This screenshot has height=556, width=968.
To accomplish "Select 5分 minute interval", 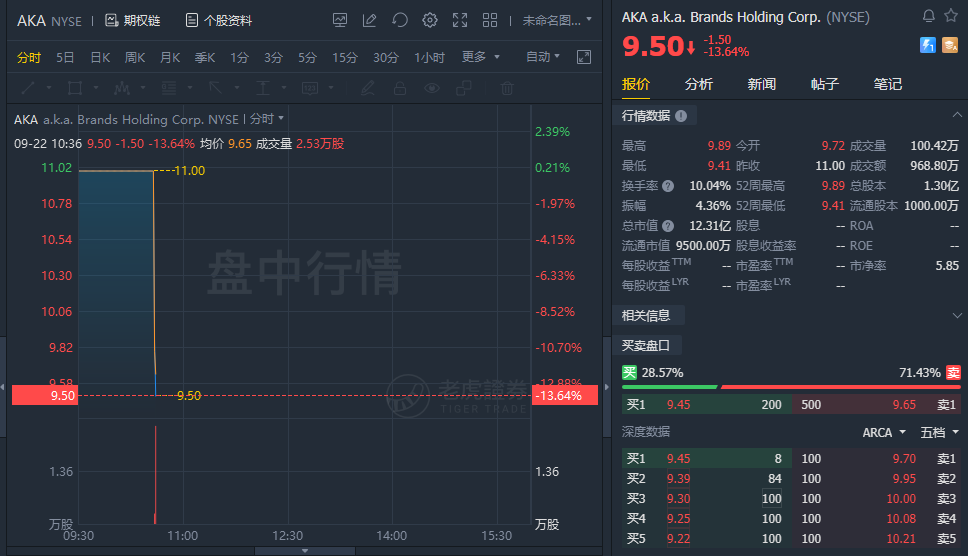I will coord(307,57).
